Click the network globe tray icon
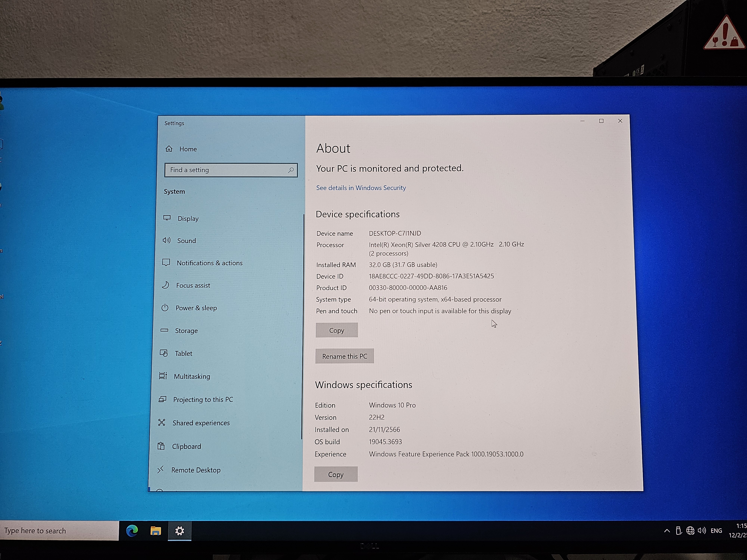 [690, 531]
